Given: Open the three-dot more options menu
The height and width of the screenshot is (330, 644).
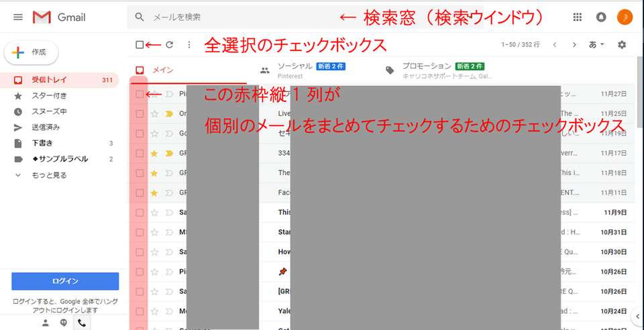Looking at the screenshot, I should 189,45.
